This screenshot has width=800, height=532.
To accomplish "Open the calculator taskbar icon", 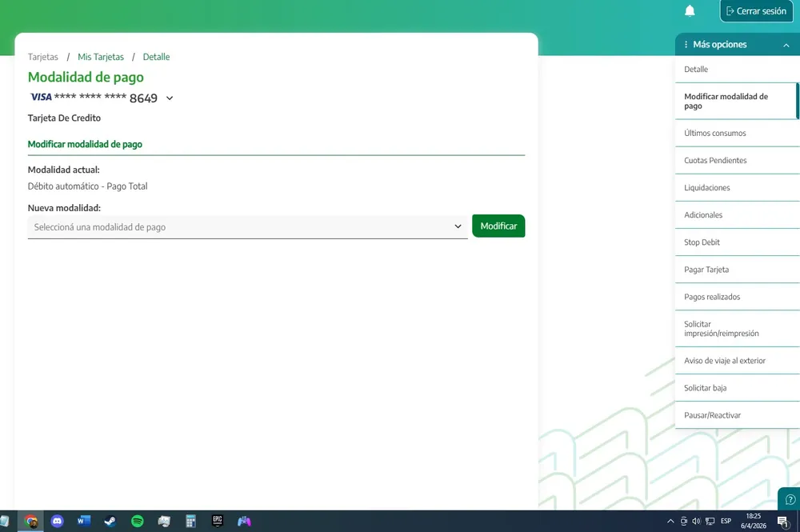I will coord(191,521).
